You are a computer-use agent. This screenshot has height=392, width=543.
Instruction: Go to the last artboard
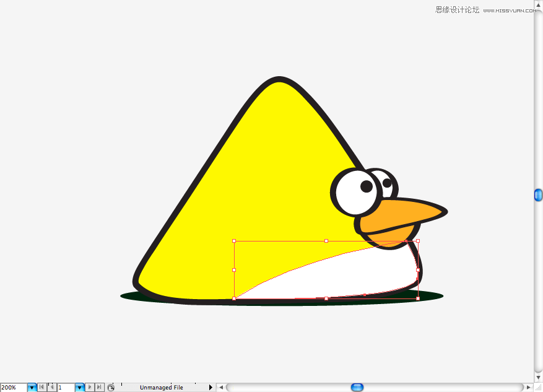(100, 387)
